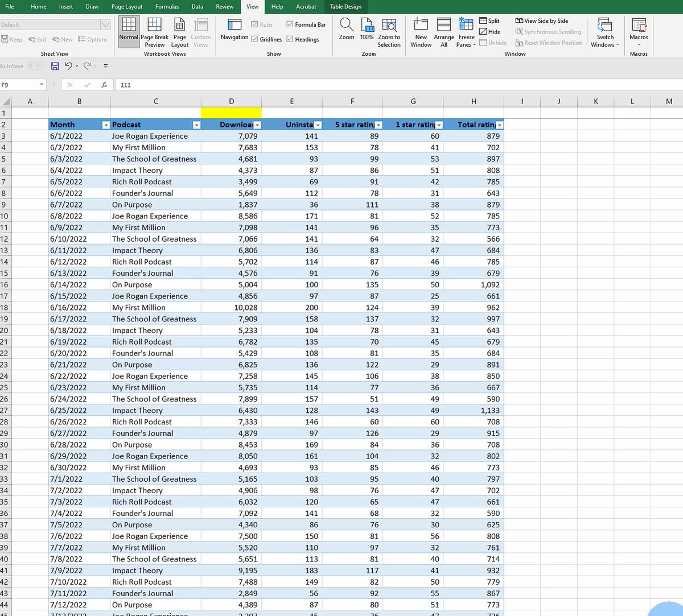Open the Navigation pane
683x616 pixels.
tap(234, 30)
